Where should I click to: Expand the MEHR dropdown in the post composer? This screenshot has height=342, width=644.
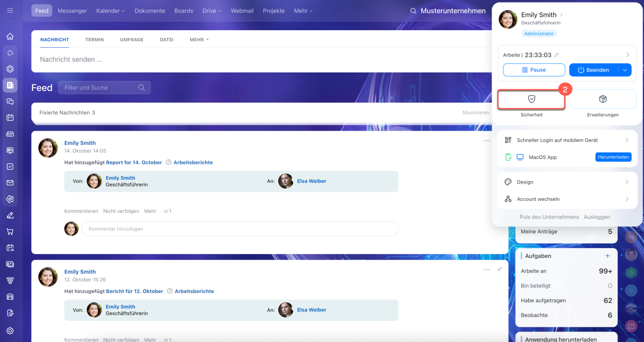[199, 39]
